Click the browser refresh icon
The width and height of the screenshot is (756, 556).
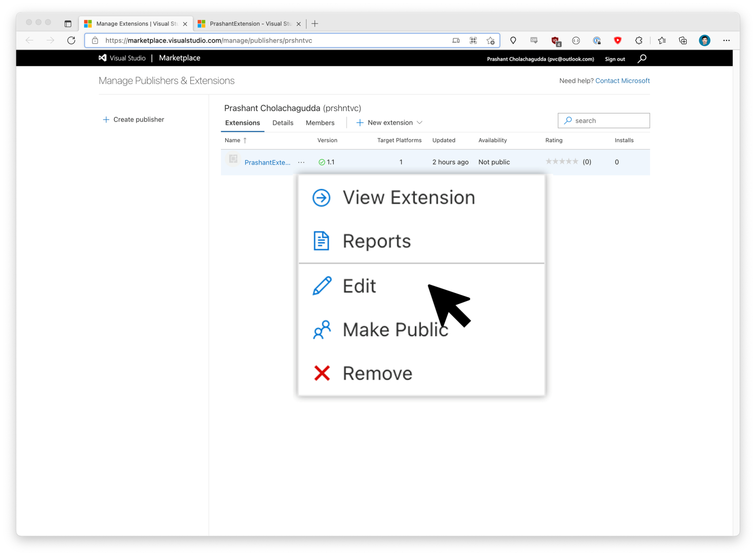[71, 40]
